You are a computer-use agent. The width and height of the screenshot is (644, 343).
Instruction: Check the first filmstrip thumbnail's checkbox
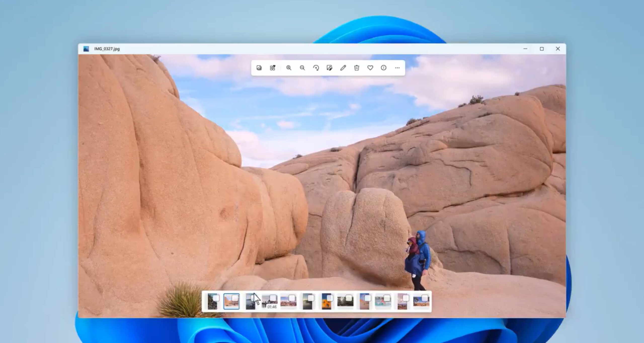click(x=216, y=298)
